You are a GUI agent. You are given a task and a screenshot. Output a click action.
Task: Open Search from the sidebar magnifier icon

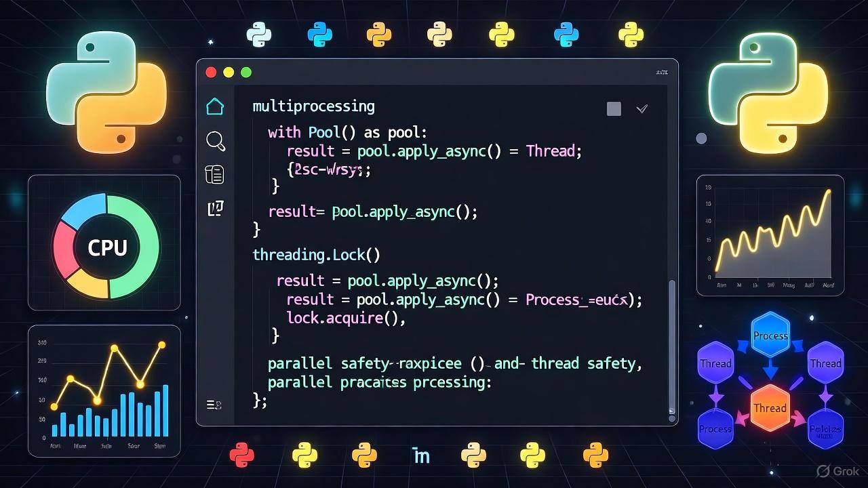[215, 140]
